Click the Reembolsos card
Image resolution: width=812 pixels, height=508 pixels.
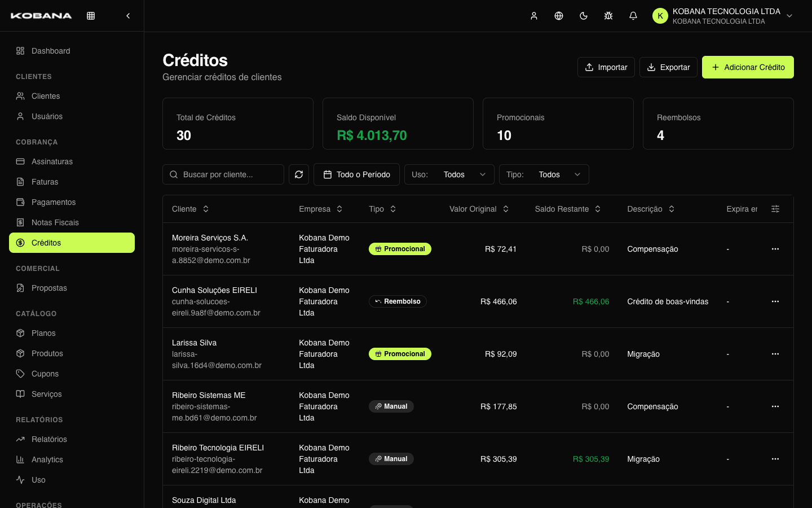tap(718, 124)
